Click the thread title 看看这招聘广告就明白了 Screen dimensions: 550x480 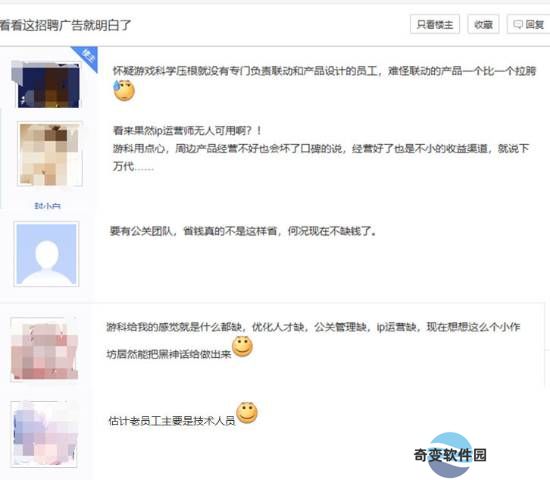point(65,25)
